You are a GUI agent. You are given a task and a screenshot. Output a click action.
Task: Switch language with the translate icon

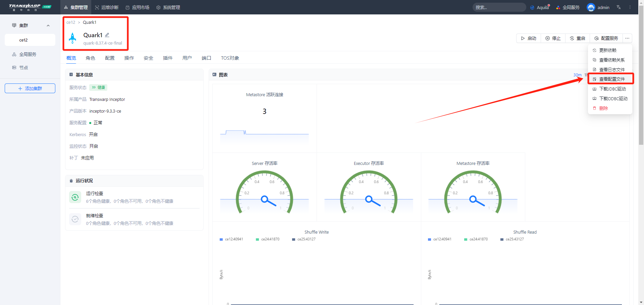(x=619, y=7)
